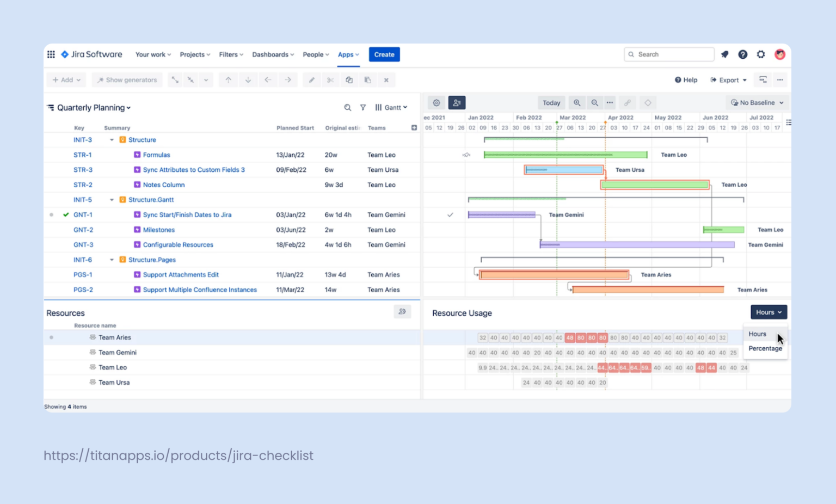836x504 pixels.
Task: Open the STR-1 issue key link
Action: (83, 155)
